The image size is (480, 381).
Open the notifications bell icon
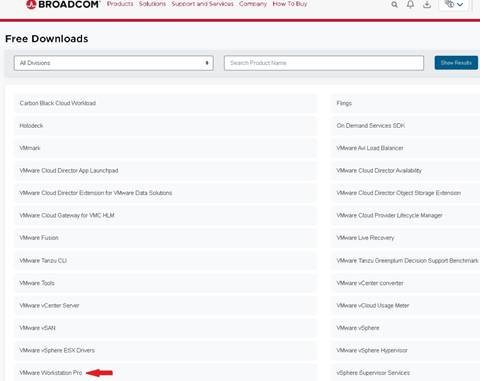410,4
